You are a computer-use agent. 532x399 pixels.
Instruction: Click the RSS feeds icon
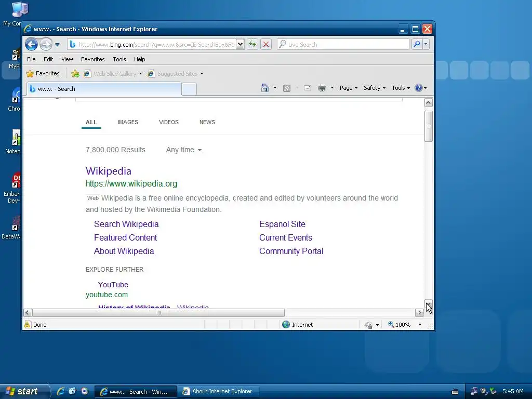coord(287,88)
